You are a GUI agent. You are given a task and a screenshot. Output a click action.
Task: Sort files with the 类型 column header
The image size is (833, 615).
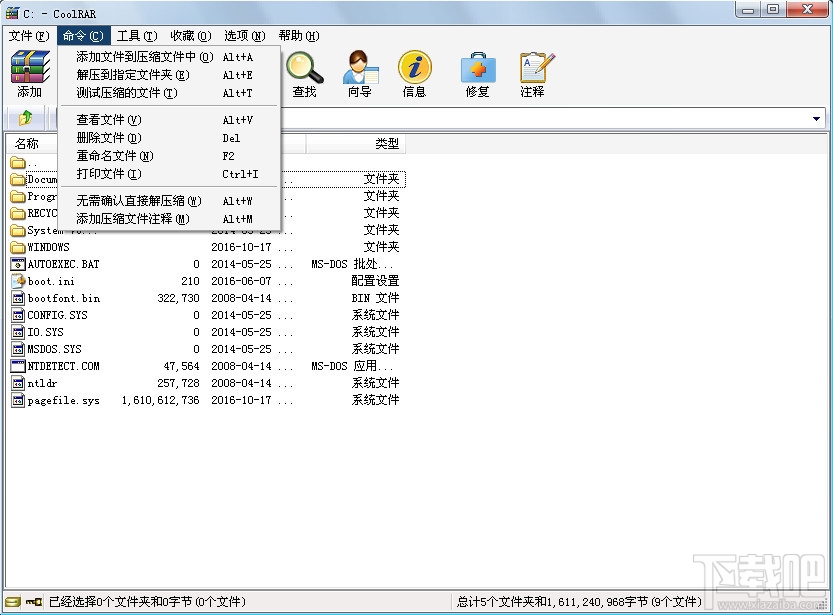(x=388, y=143)
